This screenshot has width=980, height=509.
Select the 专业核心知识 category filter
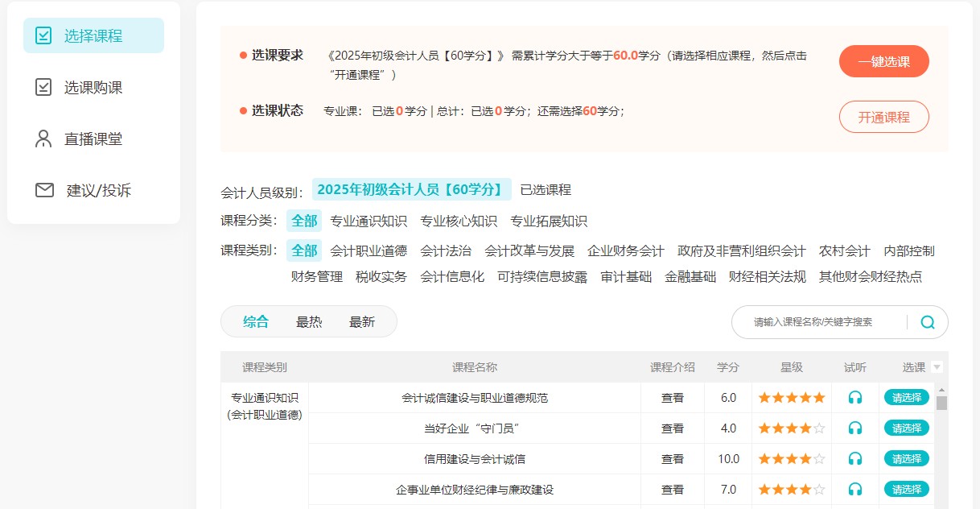(x=459, y=220)
